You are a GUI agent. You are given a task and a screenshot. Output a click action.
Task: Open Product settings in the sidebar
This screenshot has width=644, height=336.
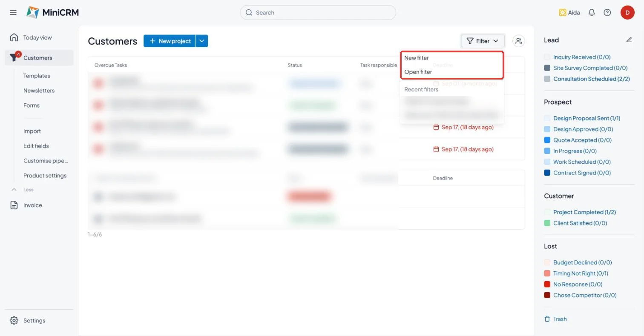point(45,176)
